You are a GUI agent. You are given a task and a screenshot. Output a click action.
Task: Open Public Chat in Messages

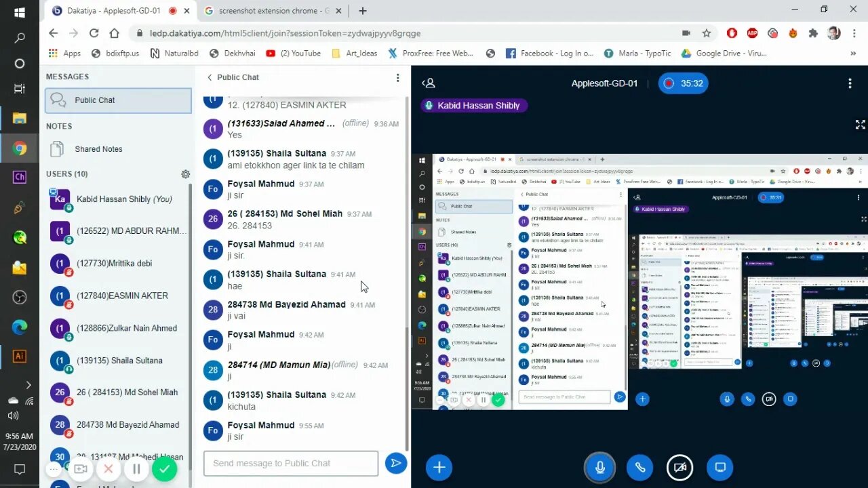click(119, 100)
